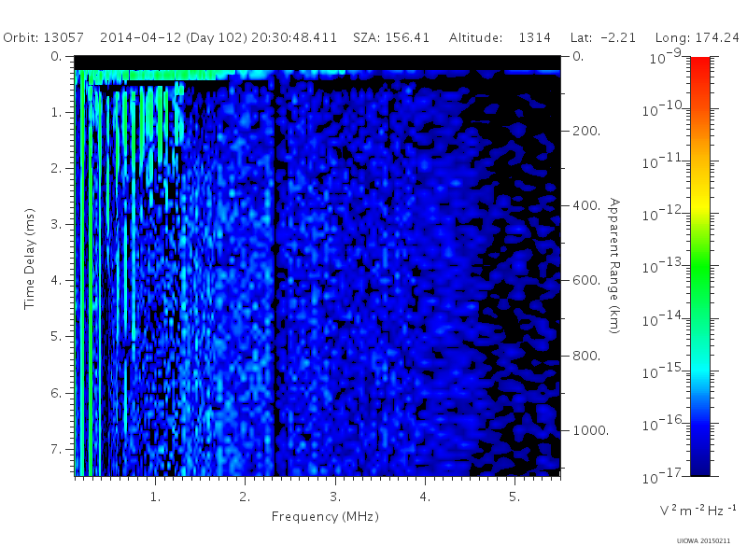Click the timestamp '20:30:48.411'
Image resolution: width=747 pixels, height=560 pixels.
point(294,37)
